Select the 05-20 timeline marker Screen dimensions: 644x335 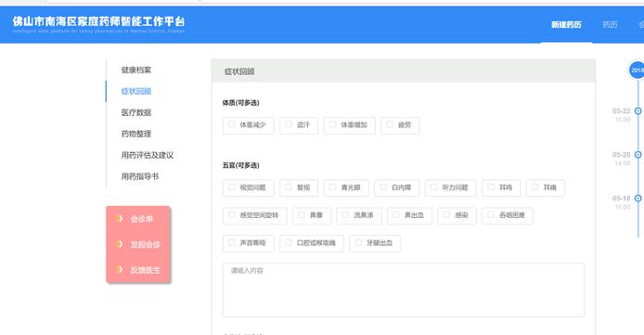(x=638, y=154)
